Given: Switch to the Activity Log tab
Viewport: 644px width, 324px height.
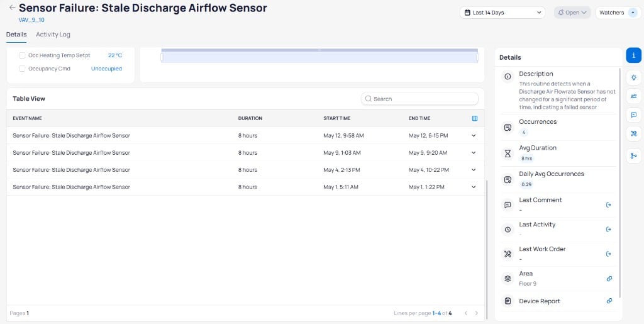Looking at the screenshot, I should point(53,35).
